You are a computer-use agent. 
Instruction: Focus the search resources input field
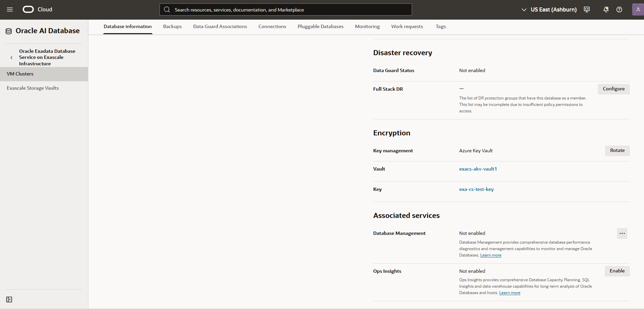pyautogui.click(x=286, y=9)
